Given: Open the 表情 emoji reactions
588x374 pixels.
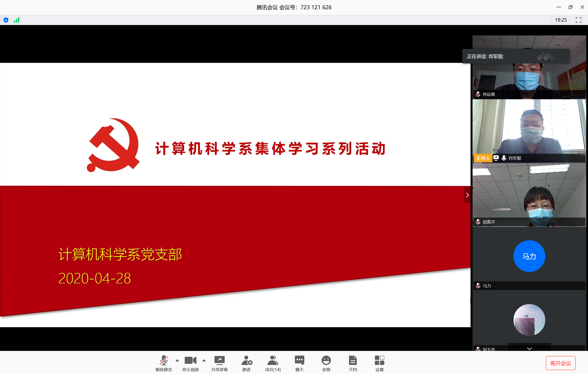Looking at the screenshot, I should (x=326, y=363).
